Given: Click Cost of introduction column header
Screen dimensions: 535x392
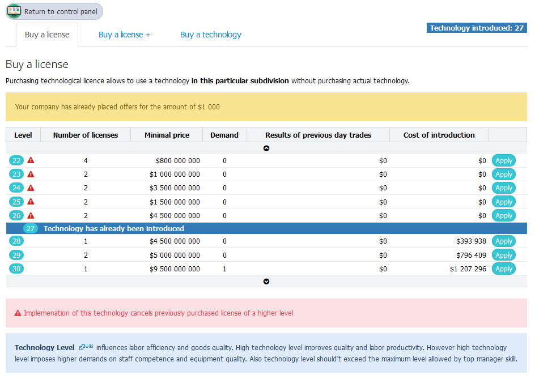Looking at the screenshot, I should click(439, 135).
